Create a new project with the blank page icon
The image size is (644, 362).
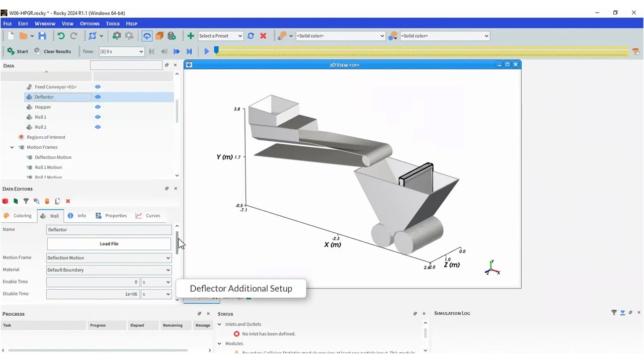[x=11, y=36]
